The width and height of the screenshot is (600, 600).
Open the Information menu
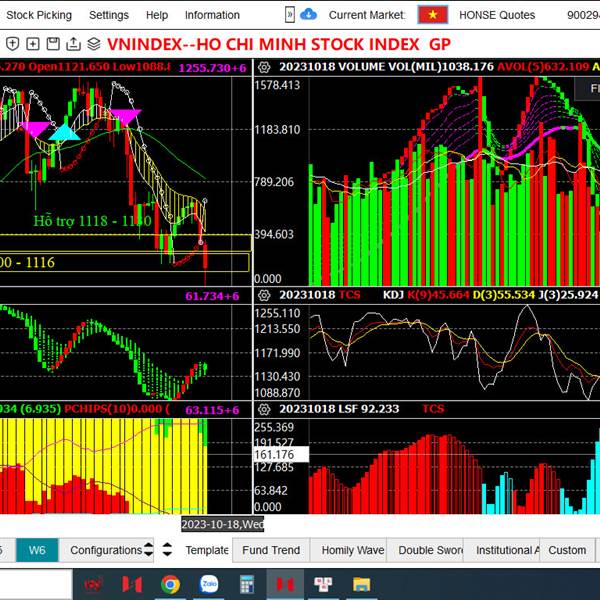212,15
